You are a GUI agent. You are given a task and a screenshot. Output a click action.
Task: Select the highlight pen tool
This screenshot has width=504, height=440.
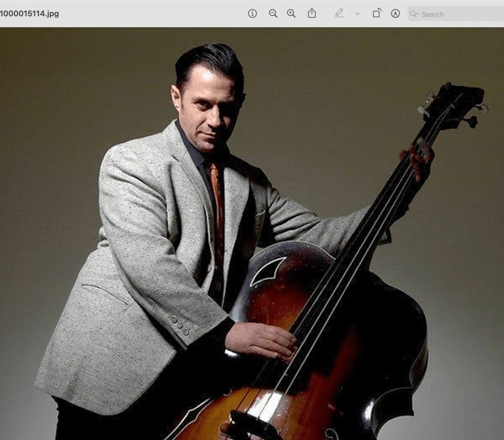[x=339, y=13]
